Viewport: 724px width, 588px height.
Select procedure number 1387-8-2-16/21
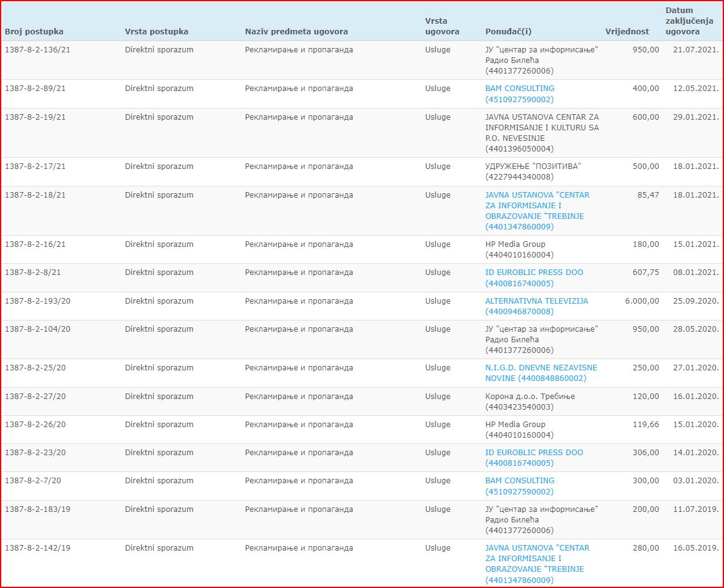click(35, 244)
